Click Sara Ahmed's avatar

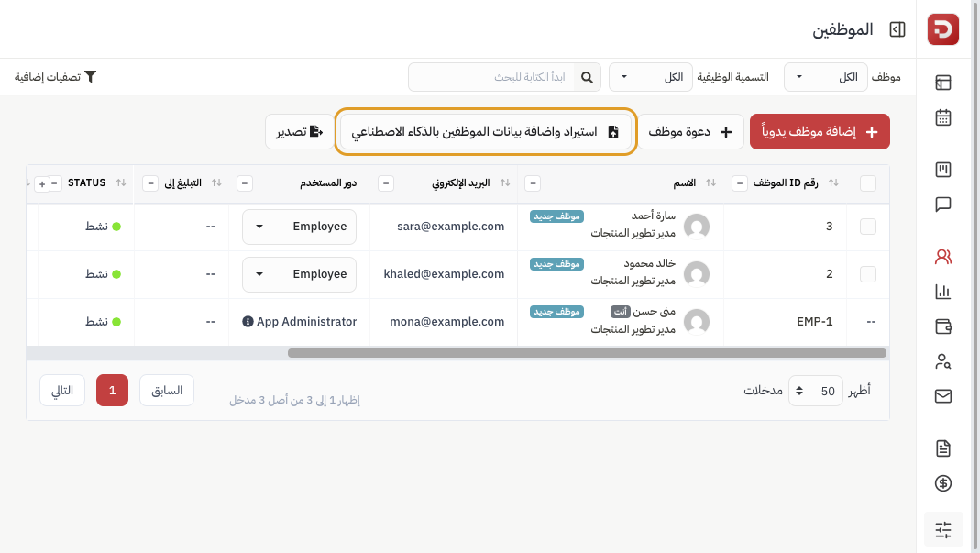[x=696, y=226]
